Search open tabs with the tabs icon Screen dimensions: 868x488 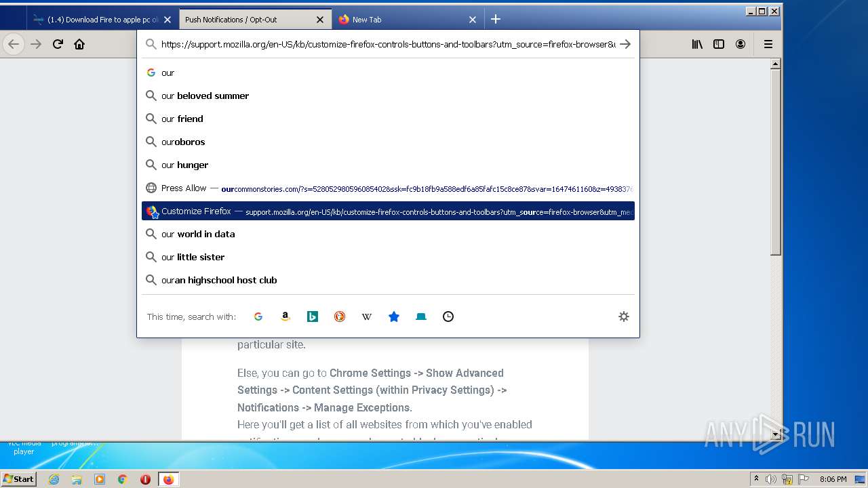[421, 317]
